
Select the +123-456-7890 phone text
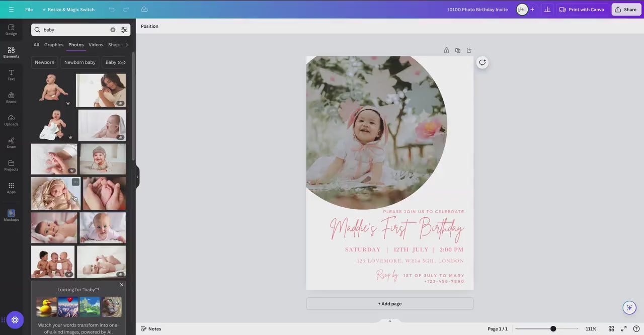(444, 282)
